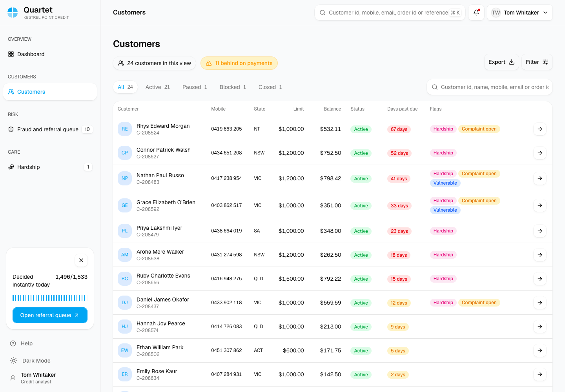Click the Open referral queue button

pyautogui.click(x=50, y=315)
